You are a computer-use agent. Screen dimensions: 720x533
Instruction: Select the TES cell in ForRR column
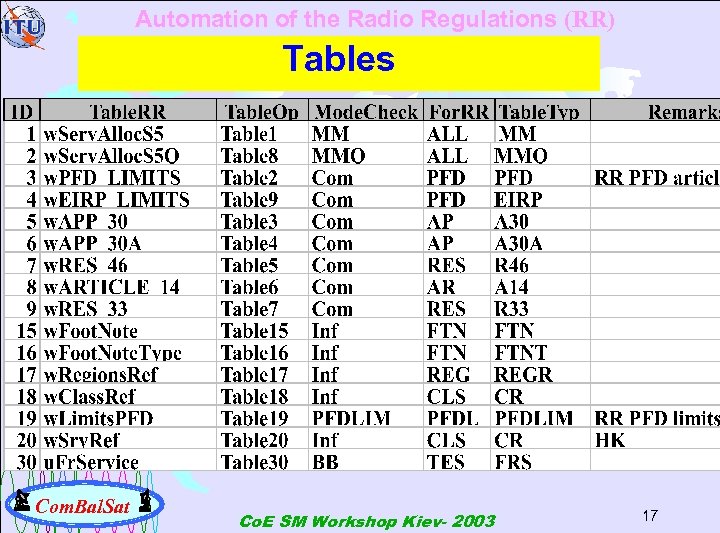(x=459, y=461)
